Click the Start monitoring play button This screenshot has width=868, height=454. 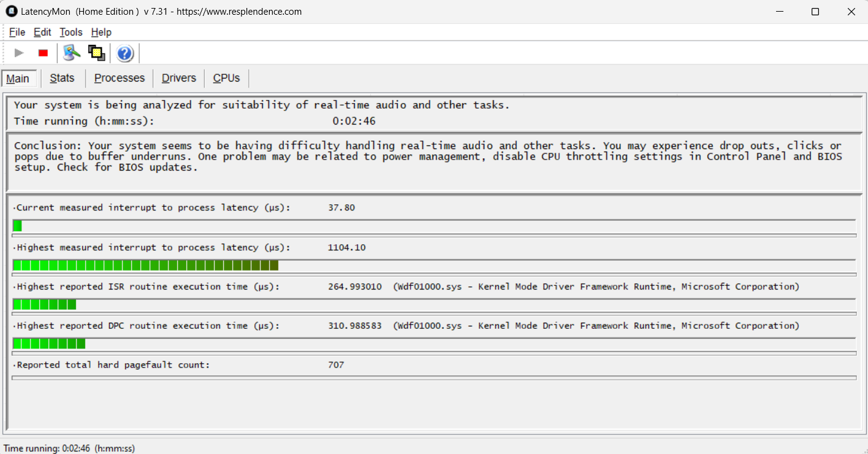19,53
